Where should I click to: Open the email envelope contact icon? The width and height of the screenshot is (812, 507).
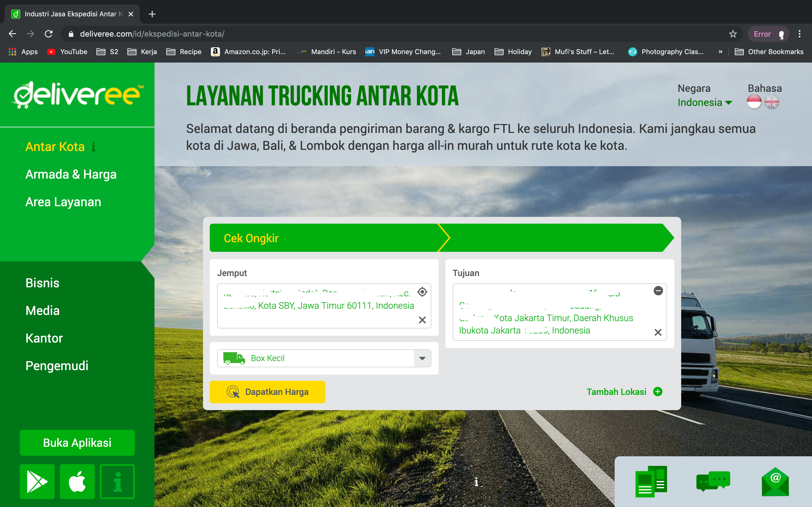pyautogui.click(x=775, y=482)
